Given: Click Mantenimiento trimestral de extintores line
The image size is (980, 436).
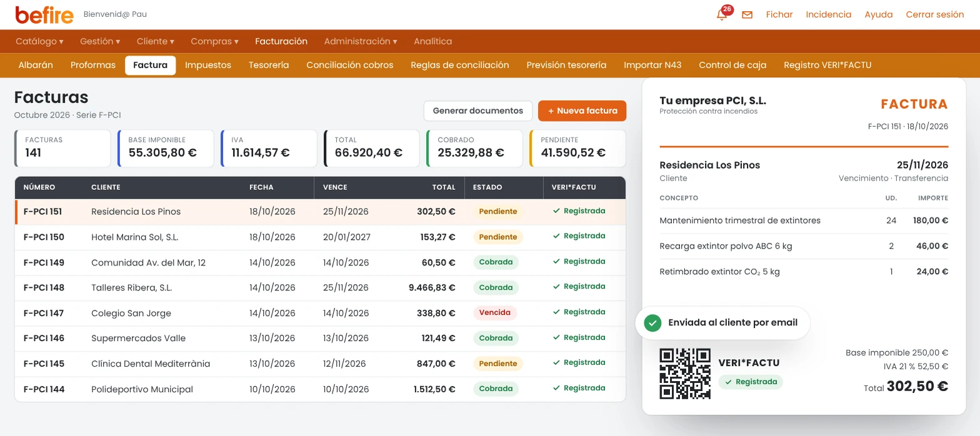Looking at the screenshot, I should tap(804, 220).
